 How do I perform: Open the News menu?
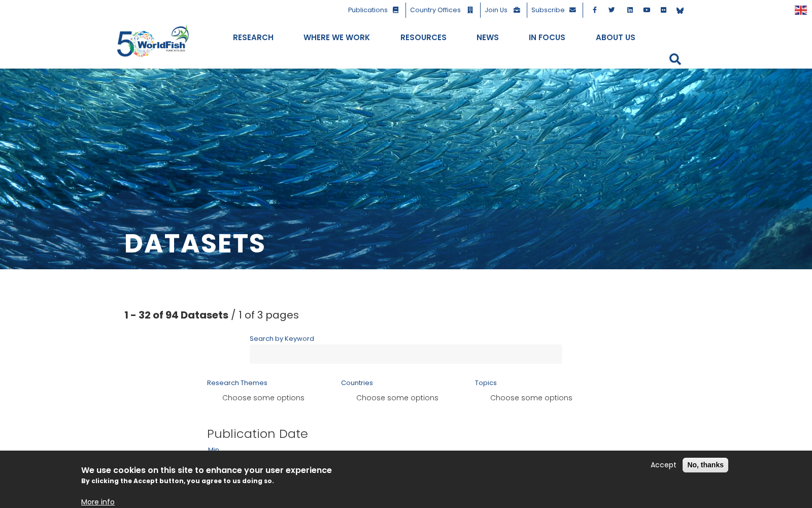pos(488,38)
